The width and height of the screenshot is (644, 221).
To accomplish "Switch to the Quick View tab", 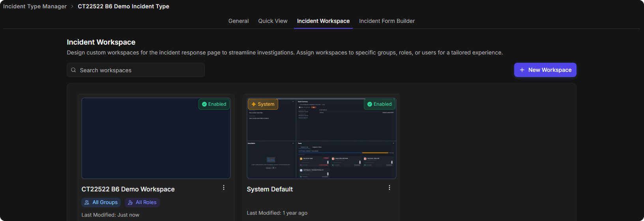I will click(x=273, y=21).
